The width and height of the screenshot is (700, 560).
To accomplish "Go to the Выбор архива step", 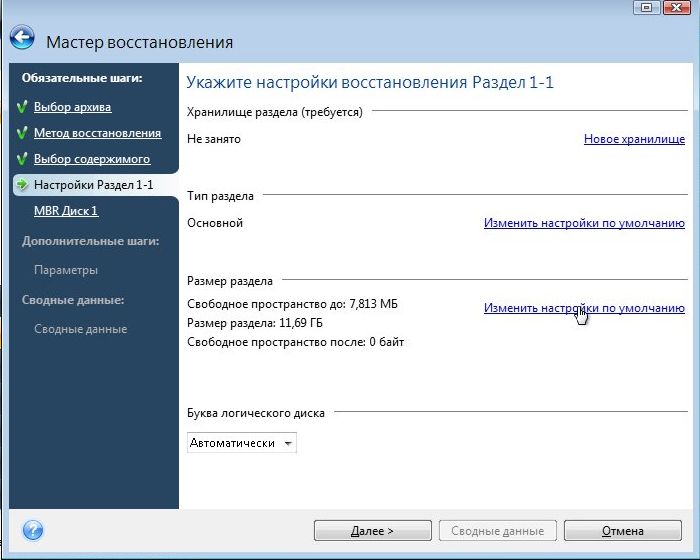I will pos(73,107).
